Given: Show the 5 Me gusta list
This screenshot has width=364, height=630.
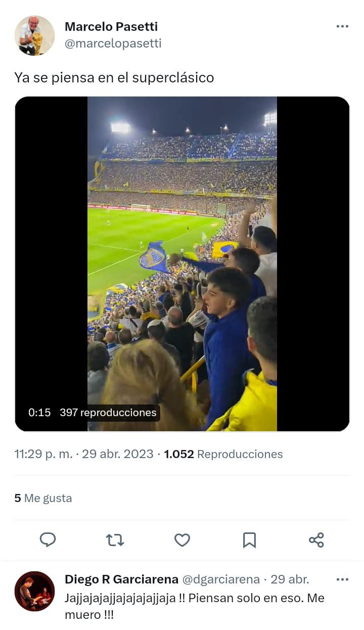Looking at the screenshot, I should pyautogui.click(x=43, y=498).
